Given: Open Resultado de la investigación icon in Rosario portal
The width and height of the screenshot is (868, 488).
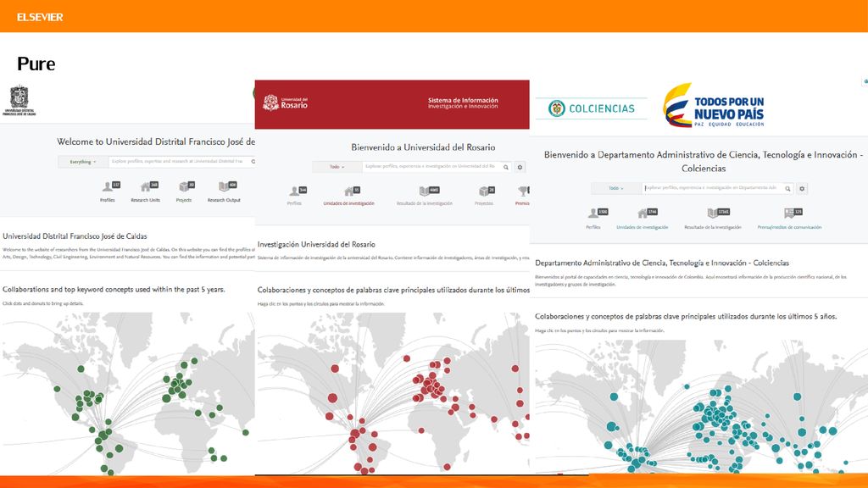Looking at the screenshot, I should click(428, 191).
